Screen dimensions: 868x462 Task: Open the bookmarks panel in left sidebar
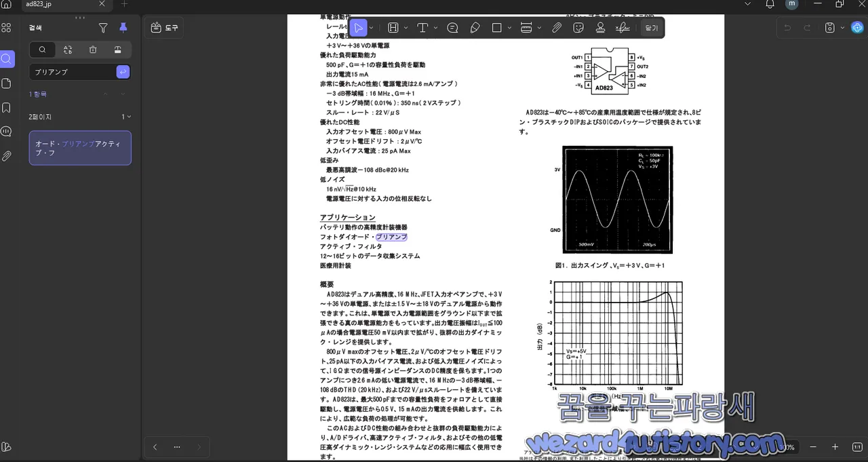point(6,108)
